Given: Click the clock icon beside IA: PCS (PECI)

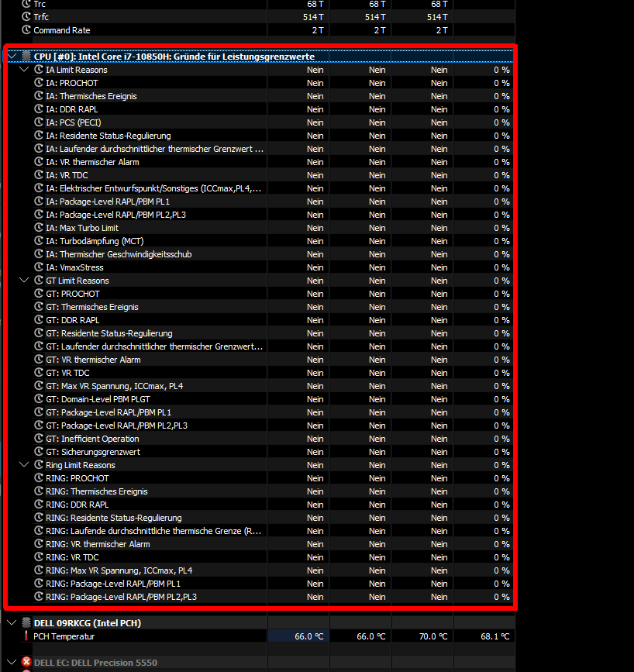Looking at the screenshot, I should (x=39, y=122).
